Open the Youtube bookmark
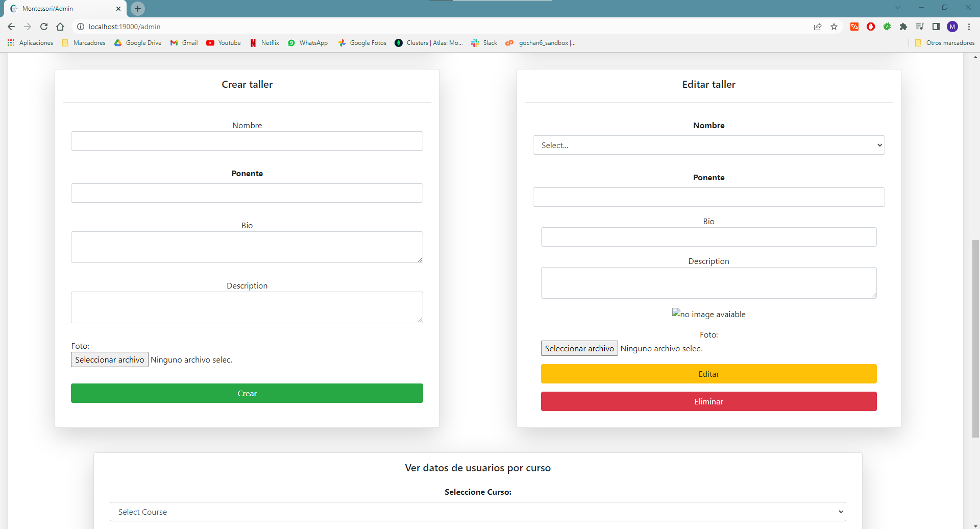The width and height of the screenshot is (980, 529). [224, 43]
